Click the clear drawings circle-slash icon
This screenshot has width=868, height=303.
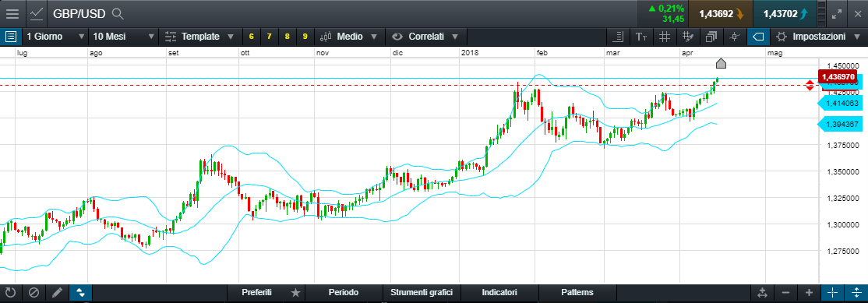point(34,293)
